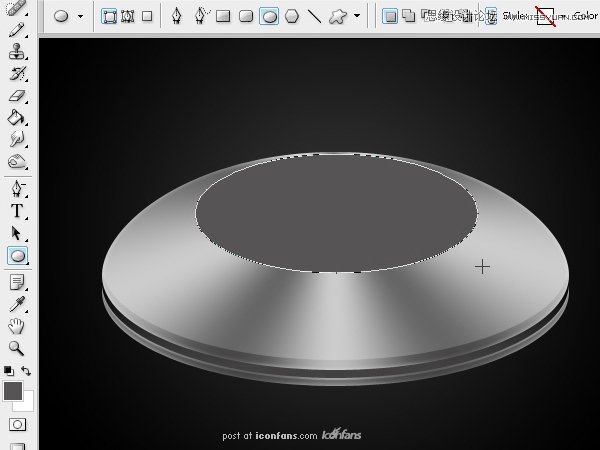Select the Hand tool
The height and width of the screenshot is (450, 600).
17,326
